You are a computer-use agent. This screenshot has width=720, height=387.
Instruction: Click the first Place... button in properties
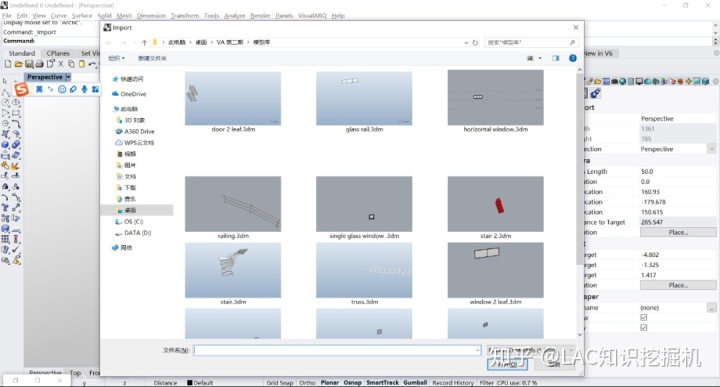point(678,232)
